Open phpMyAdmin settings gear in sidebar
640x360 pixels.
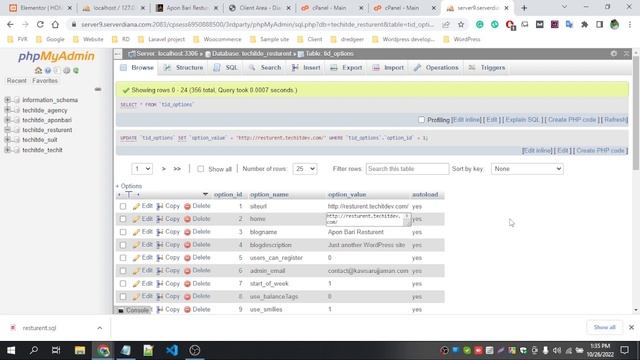[x=67, y=71]
